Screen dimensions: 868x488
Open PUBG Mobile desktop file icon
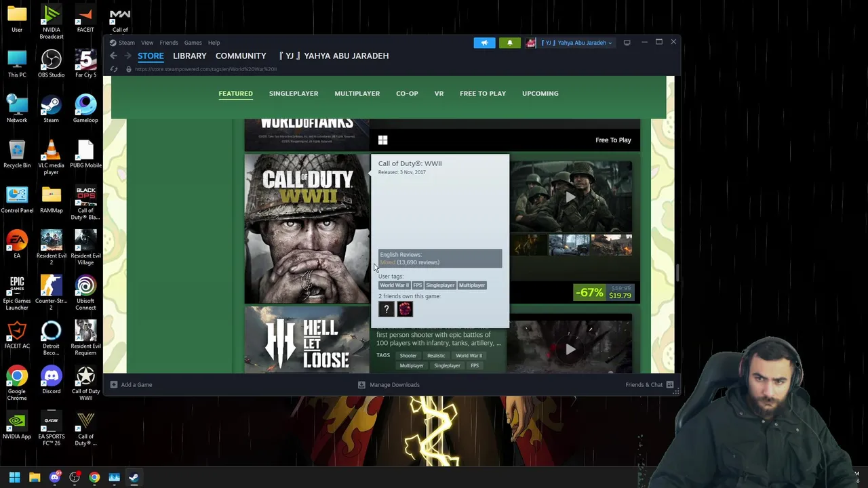(85, 155)
